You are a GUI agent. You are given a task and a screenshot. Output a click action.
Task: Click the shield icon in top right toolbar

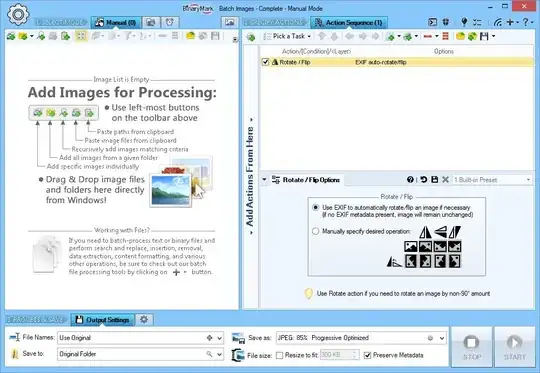(x=446, y=22)
